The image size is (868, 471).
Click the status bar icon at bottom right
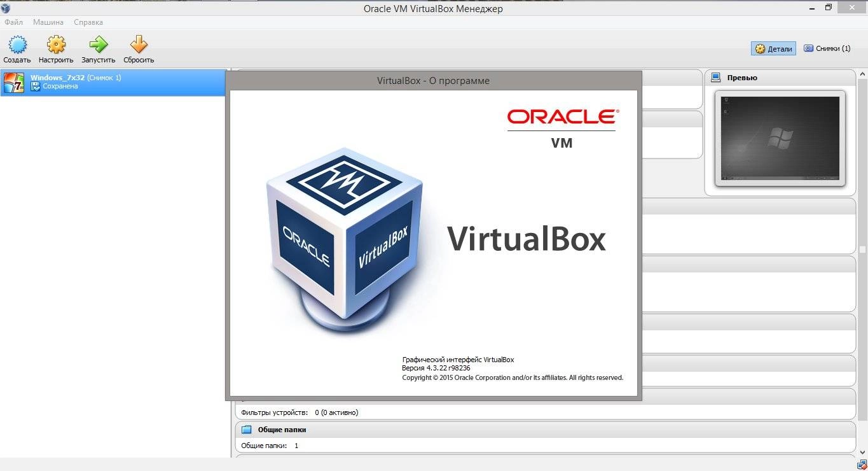tap(862, 465)
